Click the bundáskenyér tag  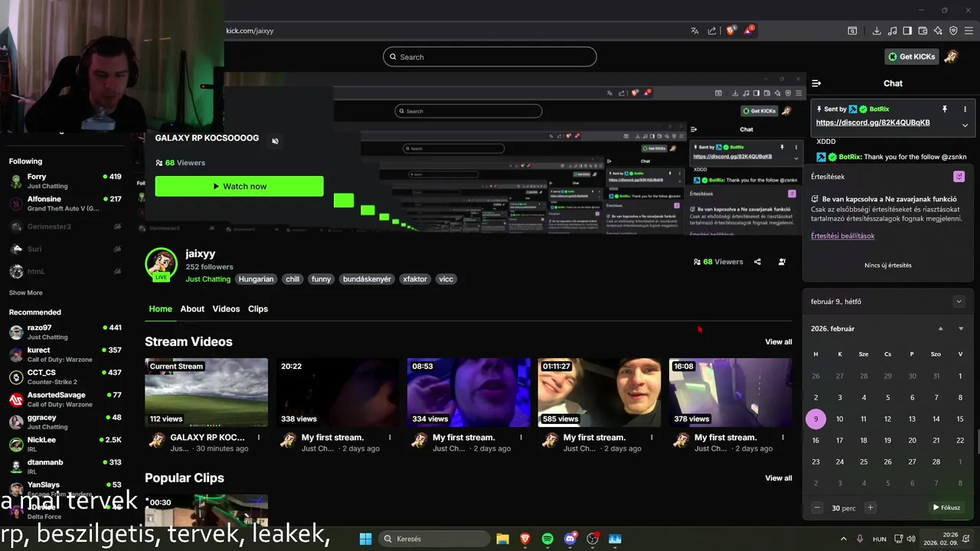tap(366, 279)
